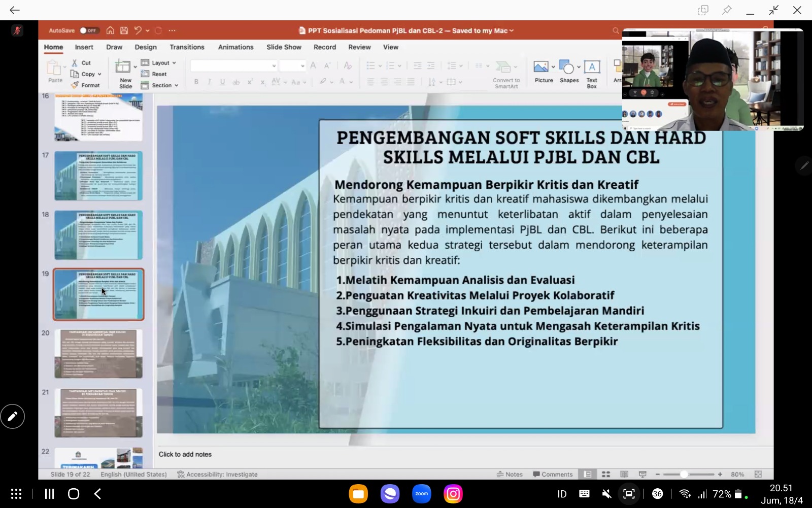Select slide 17 thumbnail
This screenshot has width=812, height=508.
[98, 176]
